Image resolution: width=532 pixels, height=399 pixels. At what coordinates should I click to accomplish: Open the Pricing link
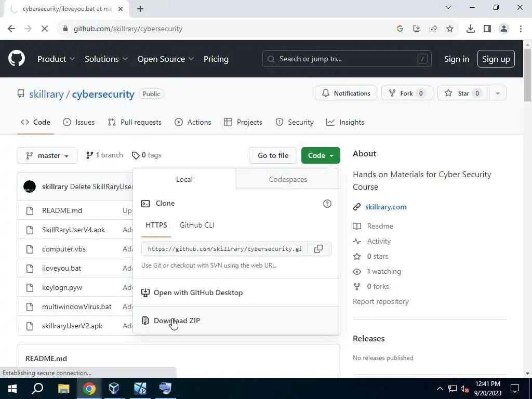216,59
